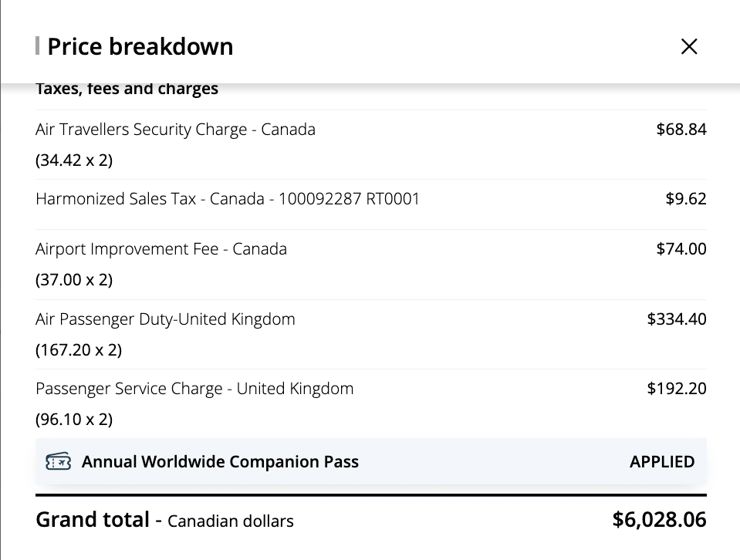Screen dimensions: 740x560
Task: Click Air Passenger Duty-United Kingdom line
Action: [165, 319]
